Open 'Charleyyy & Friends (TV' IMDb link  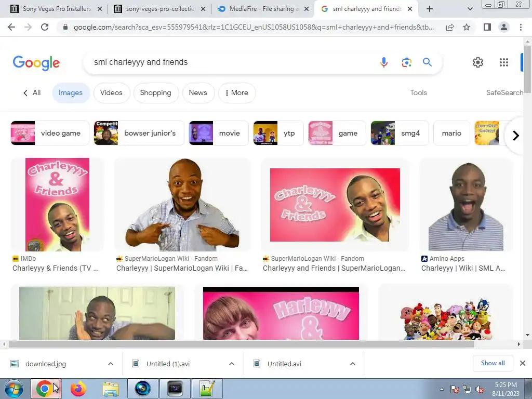pyautogui.click(x=55, y=268)
